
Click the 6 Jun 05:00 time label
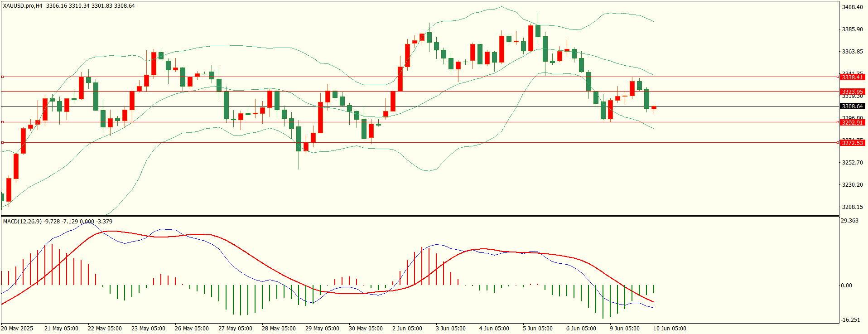(x=581, y=329)
